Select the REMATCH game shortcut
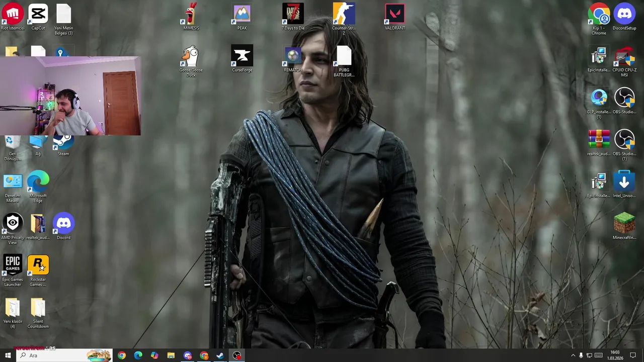 (293, 59)
